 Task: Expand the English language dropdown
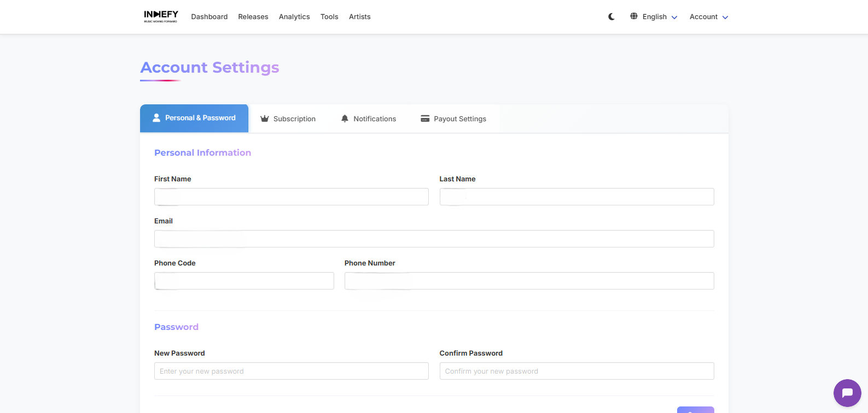click(x=660, y=17)
